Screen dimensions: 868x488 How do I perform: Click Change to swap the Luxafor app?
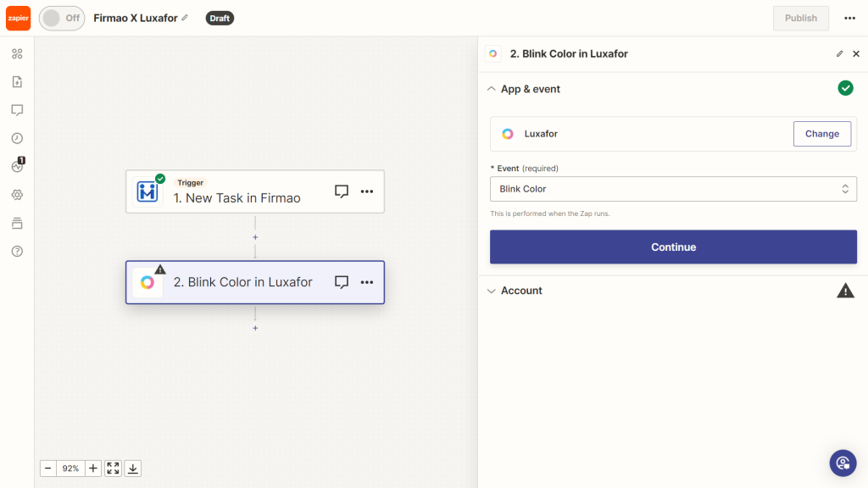(821, 133)
